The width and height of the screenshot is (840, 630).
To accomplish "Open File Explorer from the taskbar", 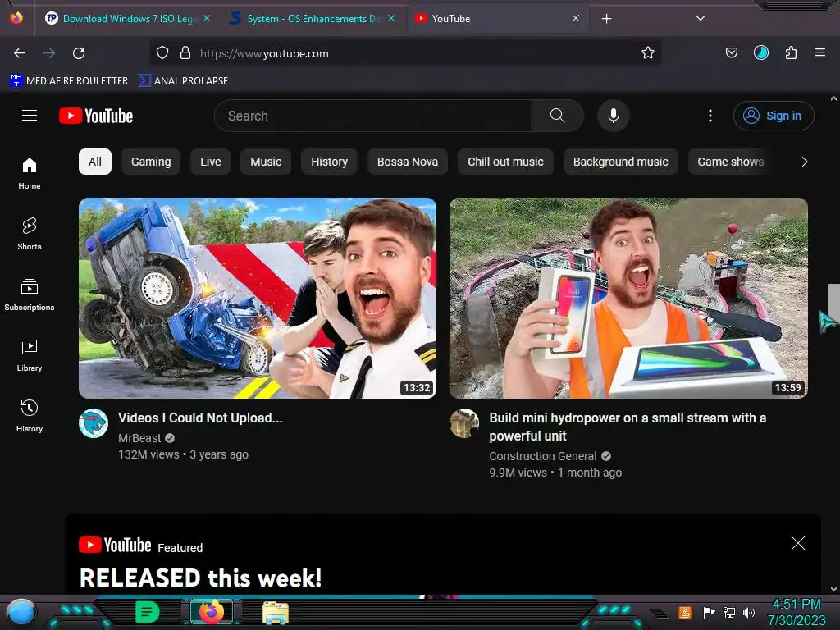I will [x=276, y=613].
